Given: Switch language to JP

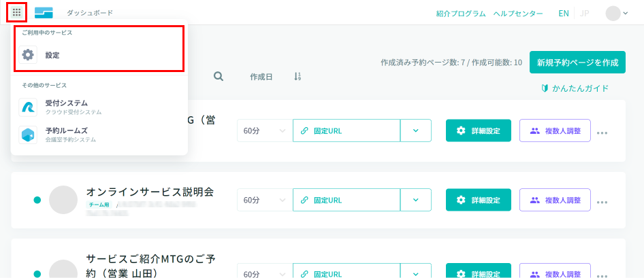Looking at the screenshot, I should click(x=584, y=14).
